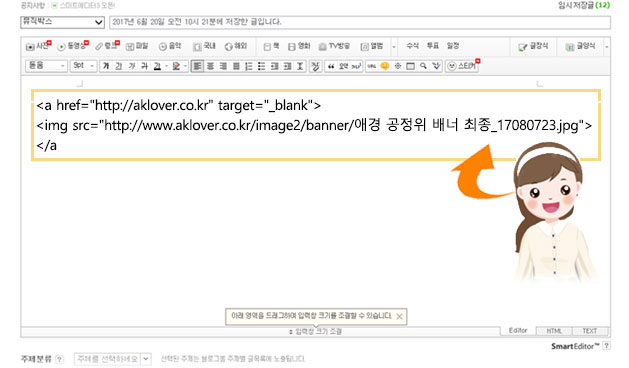Insert a table into the post
This screenshot has height=368, width=629.
point(410,66)
